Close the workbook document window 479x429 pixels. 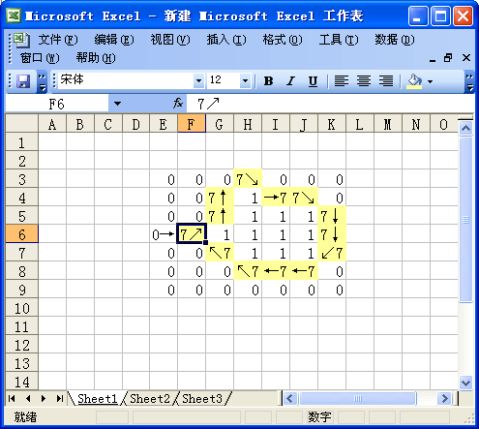point(466,58)
